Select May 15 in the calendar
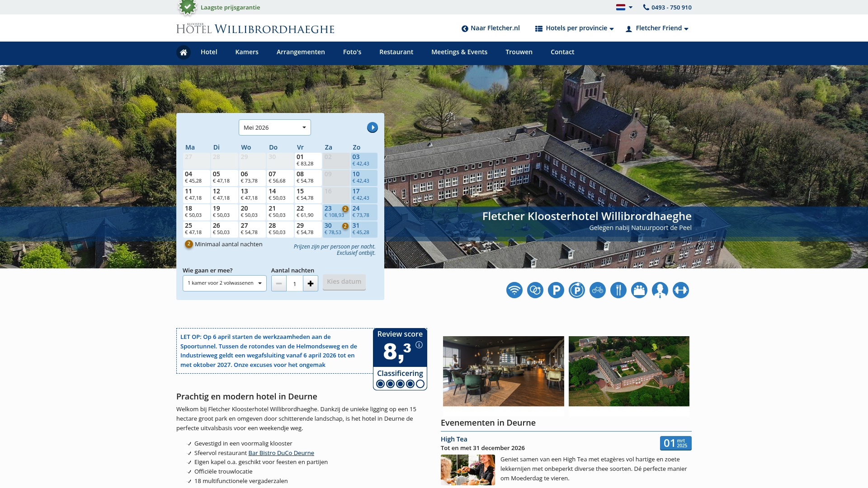This screenshot has height=488, width=868. pos(308,194)
